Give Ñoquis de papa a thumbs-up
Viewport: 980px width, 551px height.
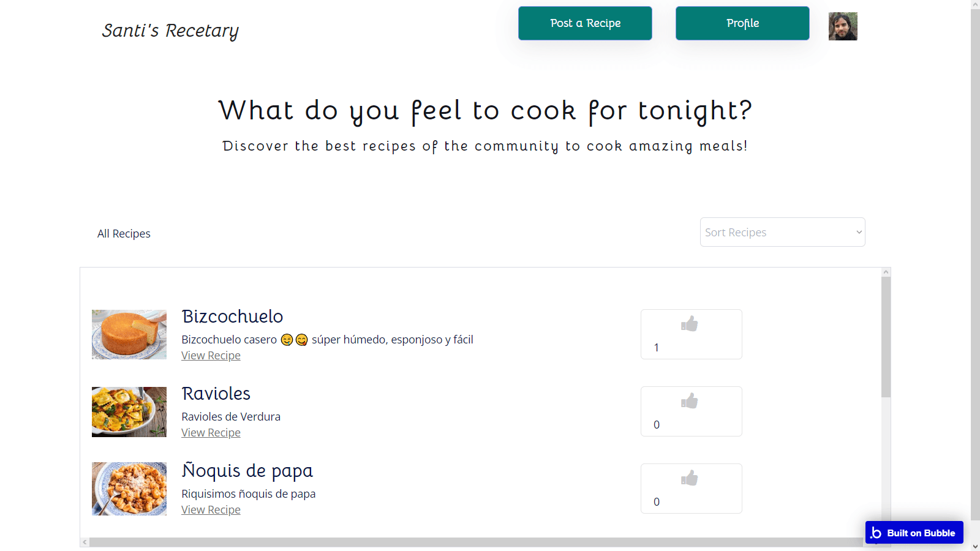[690, 478]
